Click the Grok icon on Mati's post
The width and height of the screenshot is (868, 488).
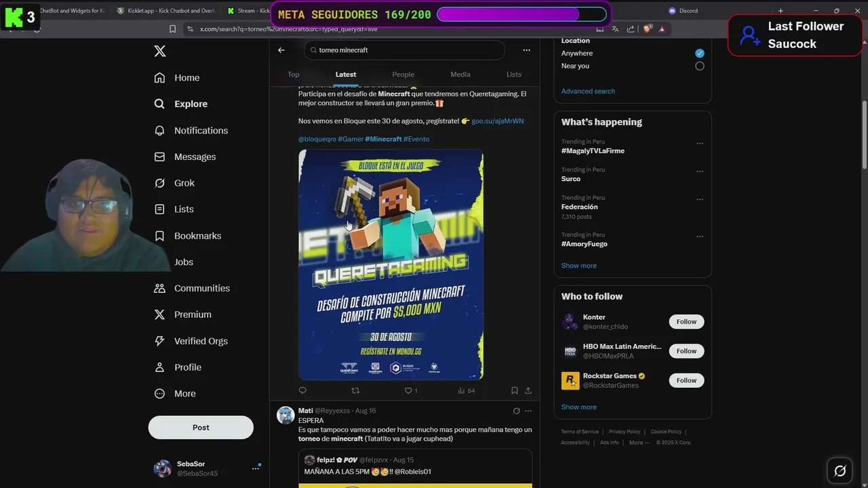pyautogui.click(x=516, y=411)
